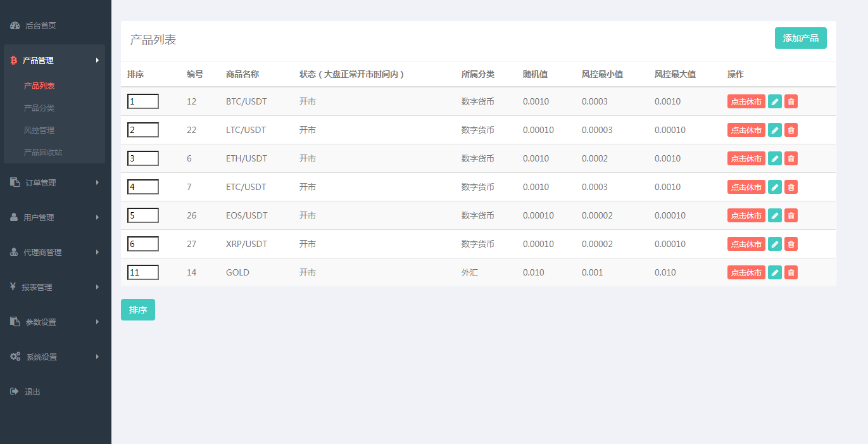Image resolution: width=868 pixels, height=444 pixels.
Task: Focus the sort order field for ETH/USDT
Action: coord(143,158)
